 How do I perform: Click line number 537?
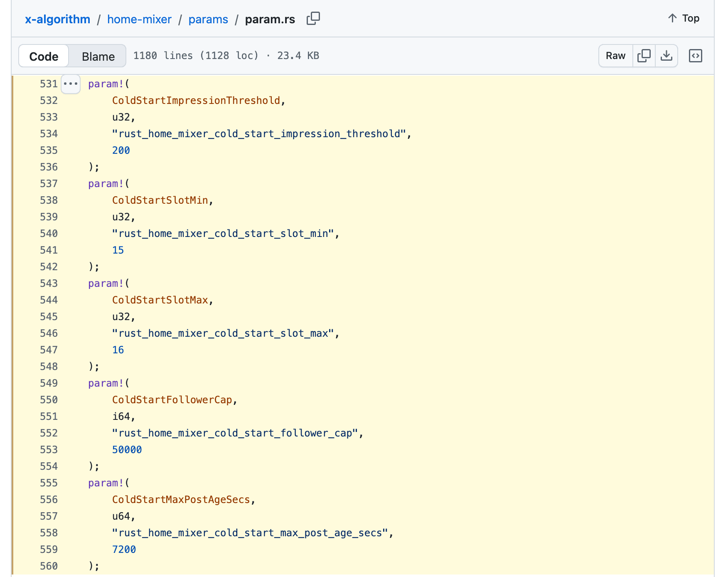(x=49, y=184)
